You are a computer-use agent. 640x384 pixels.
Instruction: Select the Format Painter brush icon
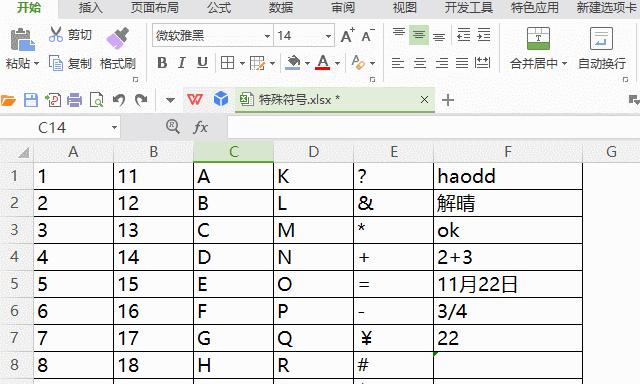pyautogui.click(x=118, y=38)
